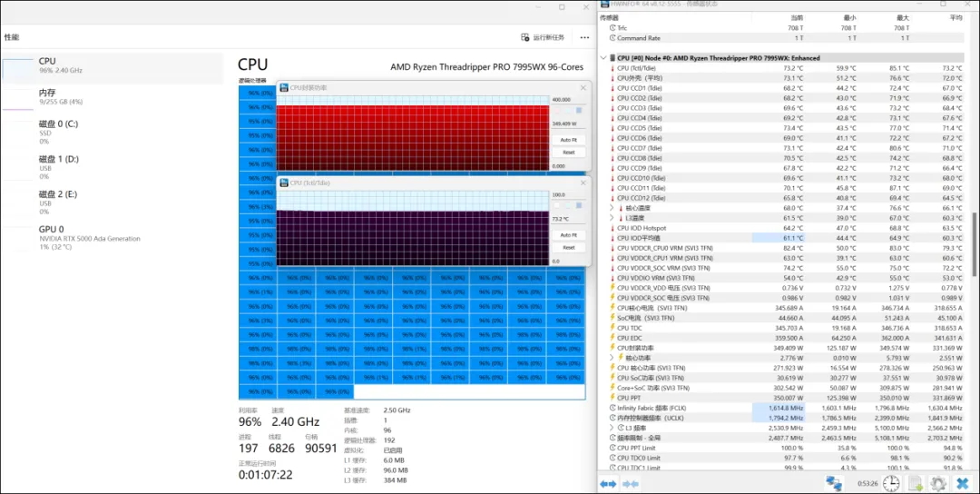Click blue color swatch in CPU (Tctl/Tdie) graph
Image resolution: width=980 pixels, height=494 pixels.
[579, 206]
